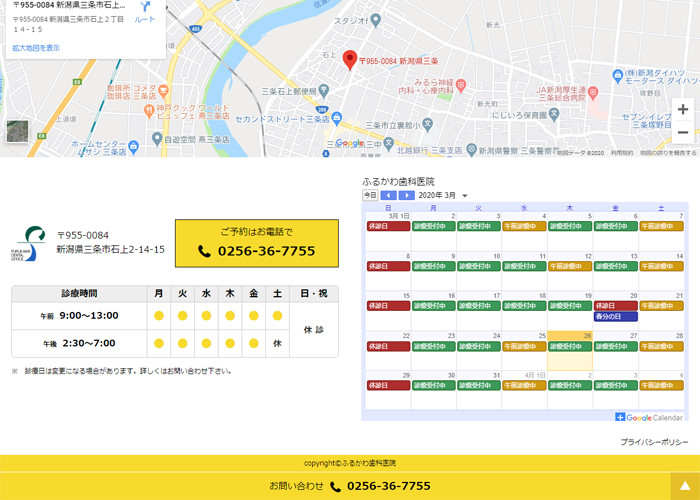Zoom in the map with plus button

[x=683, y=109]
